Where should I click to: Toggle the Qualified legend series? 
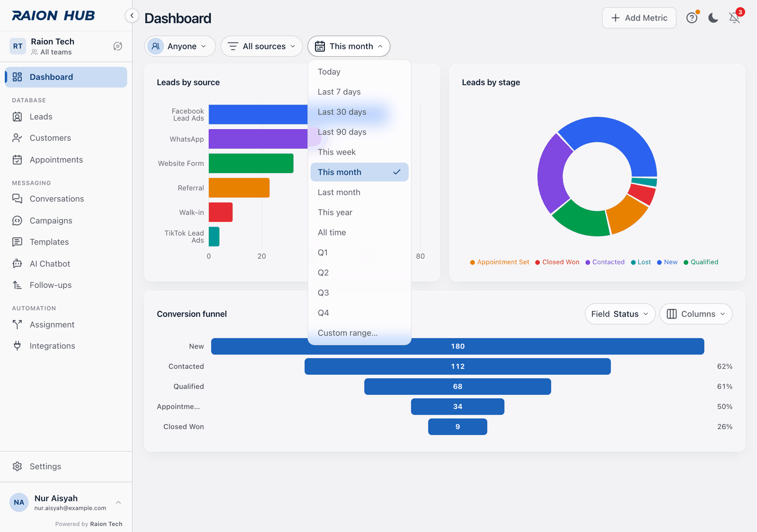pyautogui.click(x=701, y=262)
